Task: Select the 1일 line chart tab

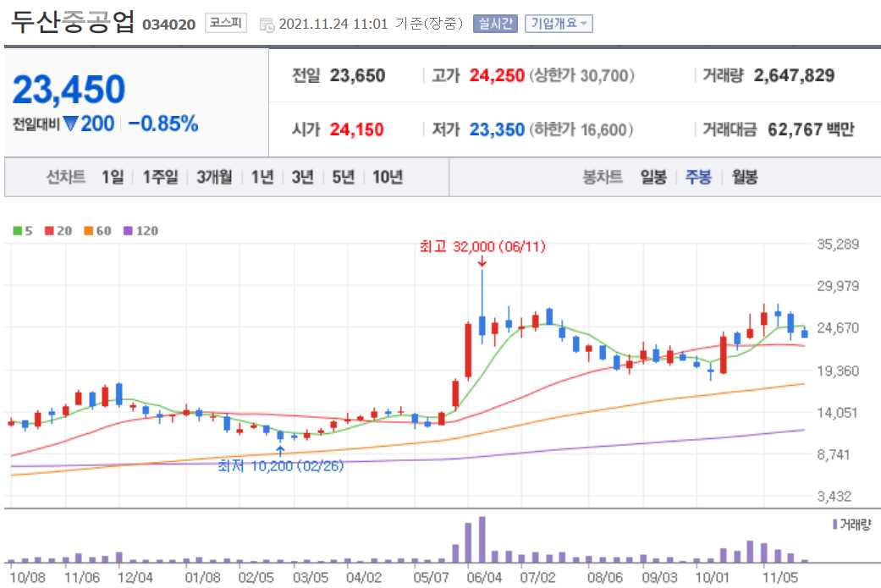Action: point(113,178)
